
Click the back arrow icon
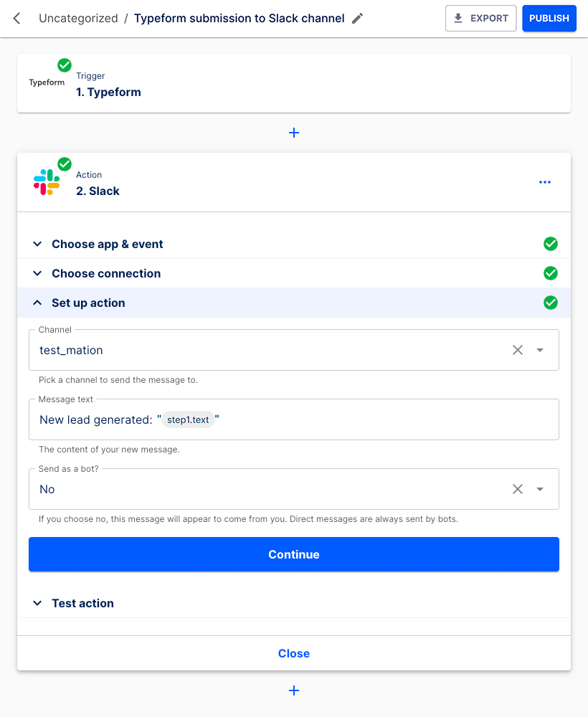coord(17,19)
